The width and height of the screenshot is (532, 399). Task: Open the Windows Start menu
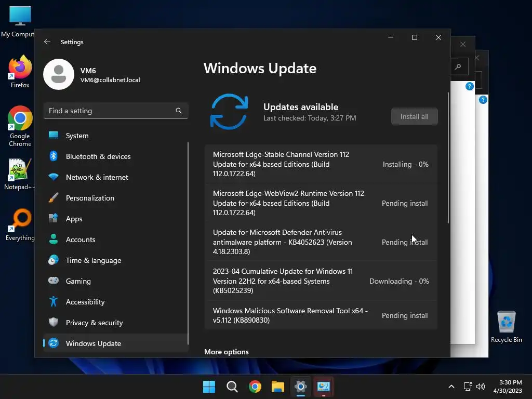click(209, 387)
